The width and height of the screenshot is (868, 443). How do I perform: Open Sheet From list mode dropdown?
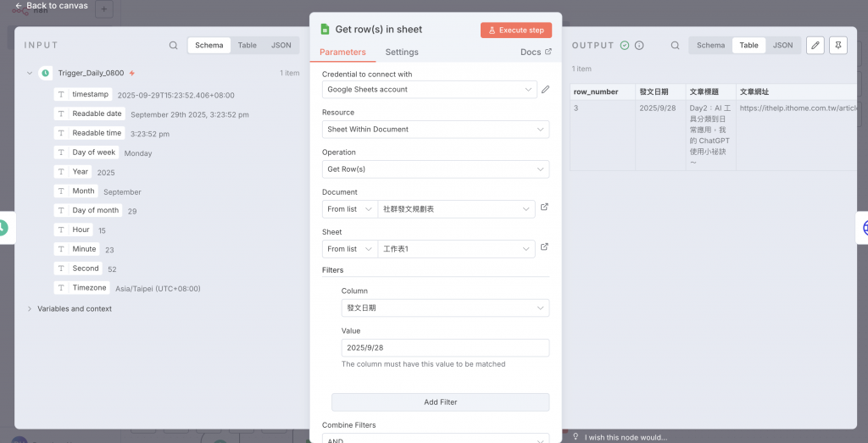tap(349, 249)
